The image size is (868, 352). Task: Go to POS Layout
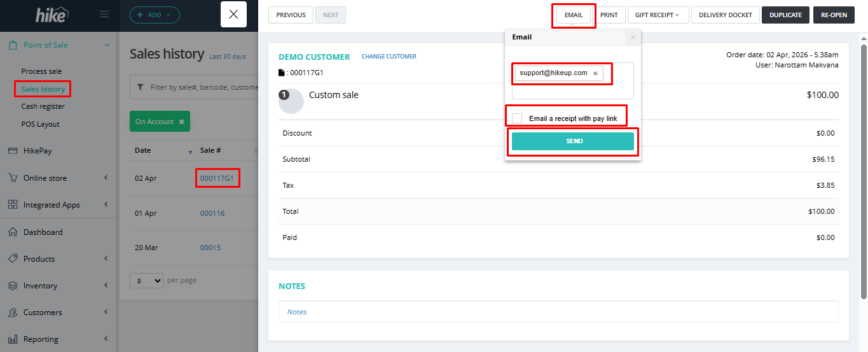[40, 124]
